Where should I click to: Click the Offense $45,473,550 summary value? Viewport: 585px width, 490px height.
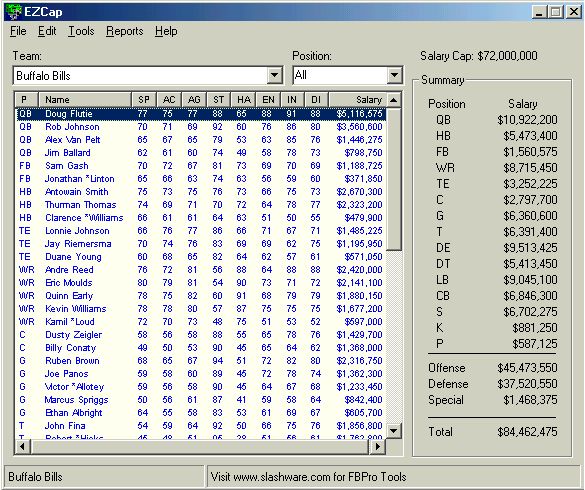(x=527, y=368)
